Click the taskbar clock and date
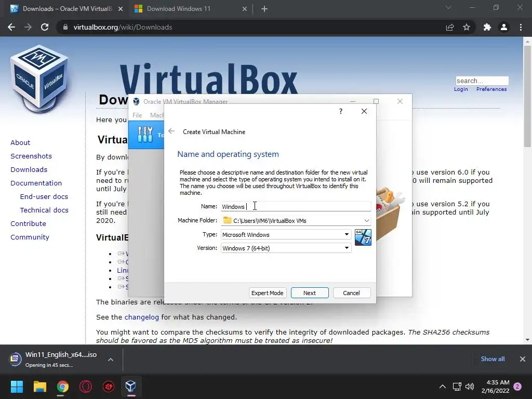 click(x=495, y=387)
